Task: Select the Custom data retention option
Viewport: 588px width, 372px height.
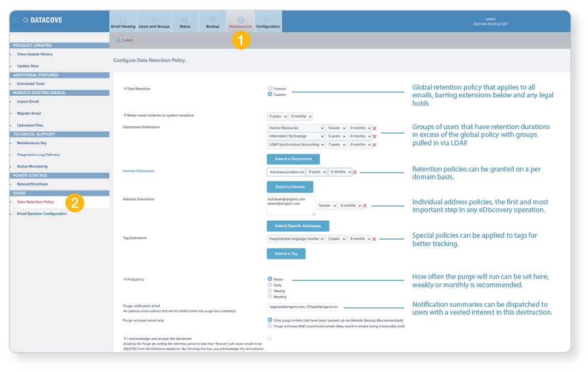Action: [269, 94]
